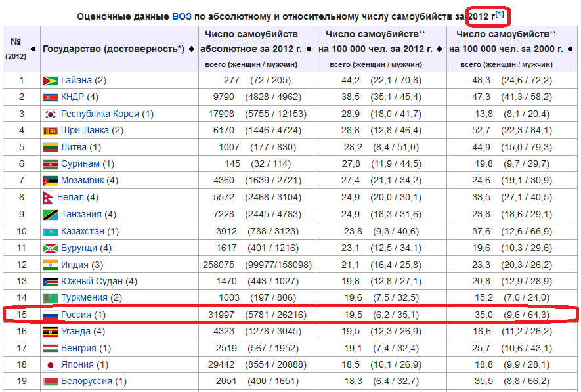Click the North Korea flag icon

(x=50, y=97)
